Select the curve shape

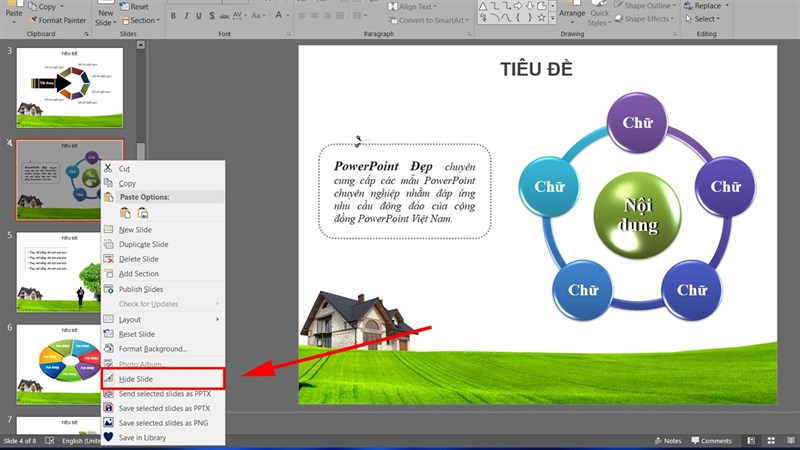pyautogui.click(x=506, y=18)
